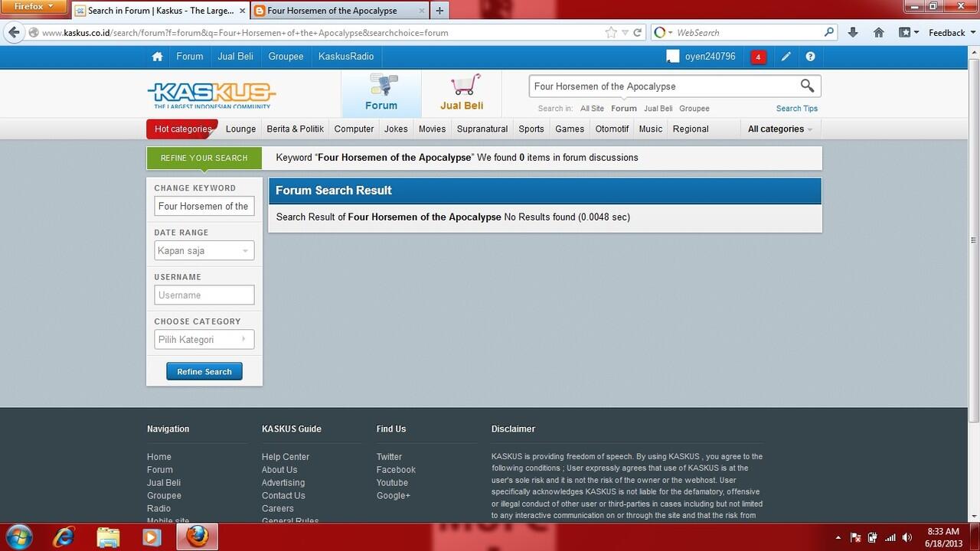This screenshot has height=551, width=980.
Task: Click the volume speaker tray icon
Action: pyautogui.click(x=907, y=537)
